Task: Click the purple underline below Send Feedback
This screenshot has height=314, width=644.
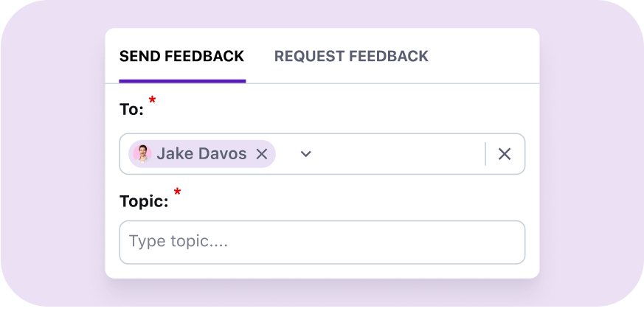Action: [182, 81]
